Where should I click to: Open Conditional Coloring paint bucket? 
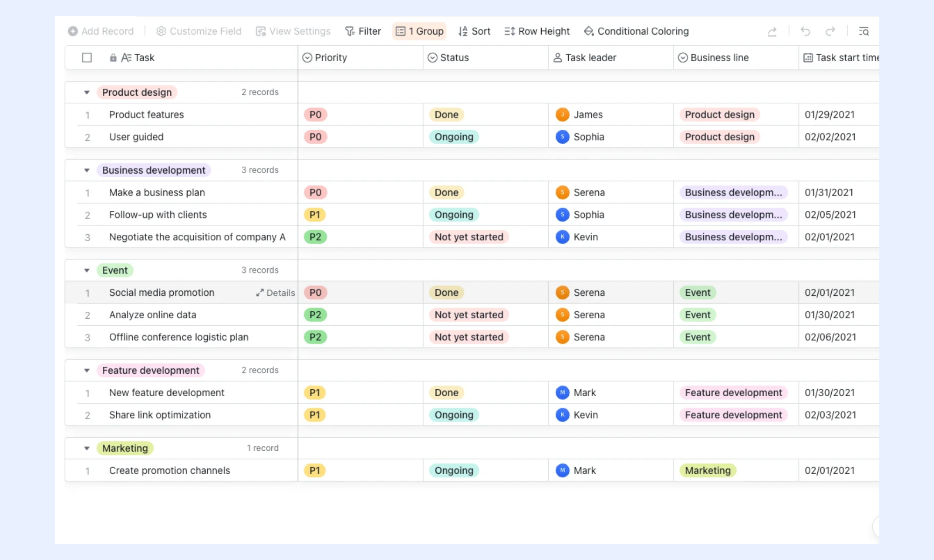[589, 31]
